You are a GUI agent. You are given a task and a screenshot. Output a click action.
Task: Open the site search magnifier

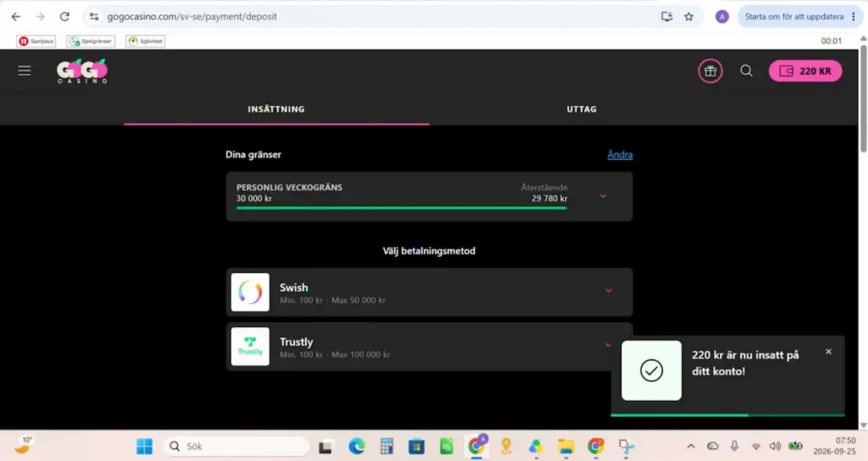coord(746,71)
